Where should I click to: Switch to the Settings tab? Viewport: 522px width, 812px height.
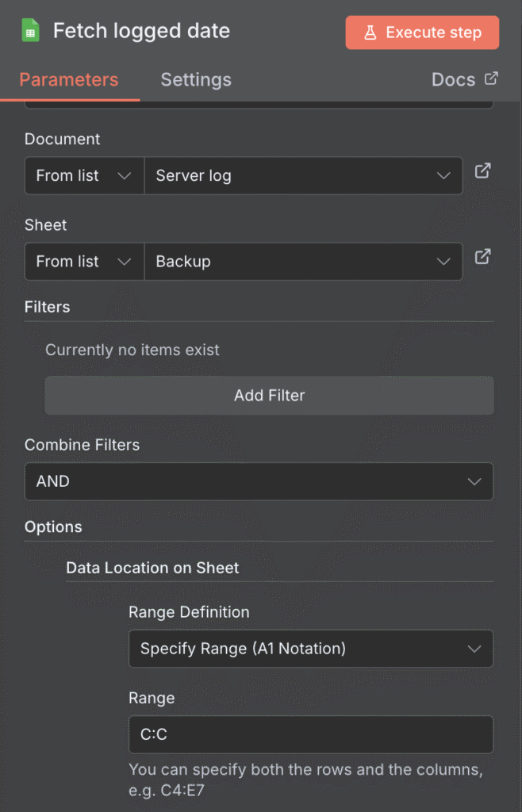[195, 79]
